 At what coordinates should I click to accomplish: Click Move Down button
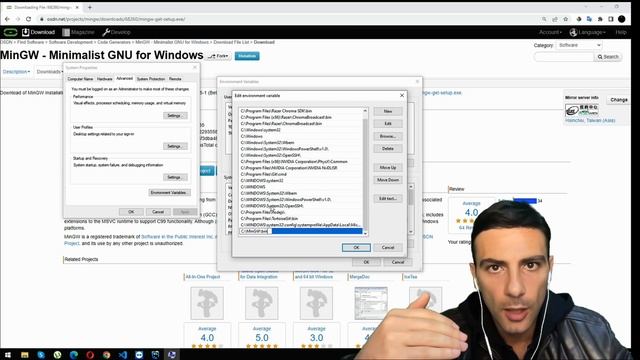(388, 180)
